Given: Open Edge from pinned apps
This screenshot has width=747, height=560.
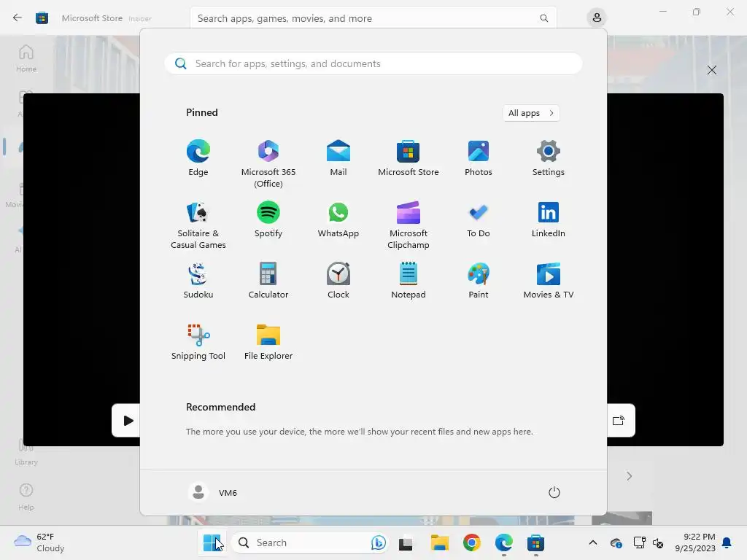Looking at the screenshot, I should coord(198,158).
